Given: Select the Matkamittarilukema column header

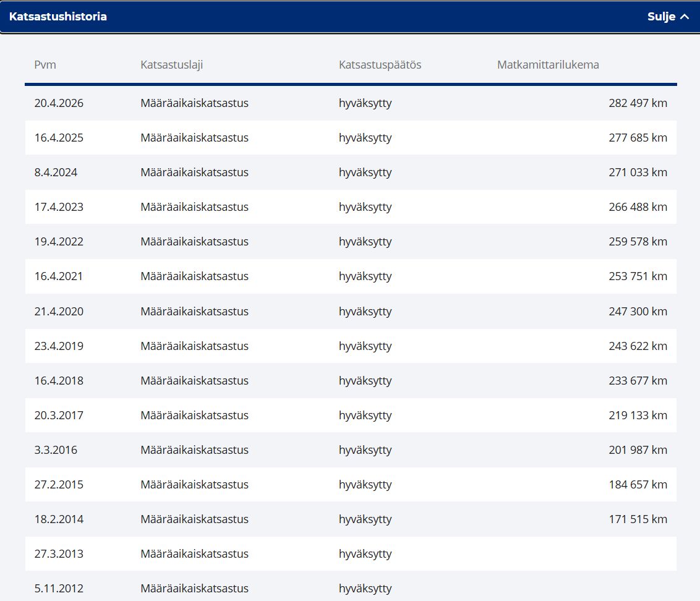Looking at the screenshot, I should click(548, 65).
